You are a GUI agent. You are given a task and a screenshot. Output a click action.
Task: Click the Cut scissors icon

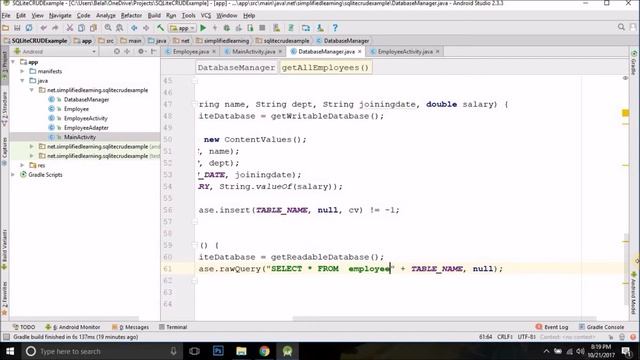(70, 28)
